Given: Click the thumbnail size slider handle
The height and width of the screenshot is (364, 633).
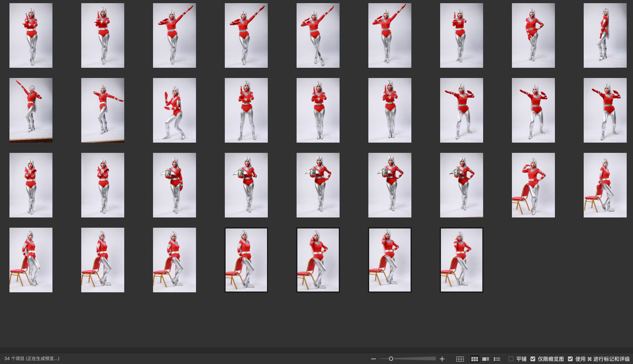Looking at the screenshot, I should (x=391, y=359).
